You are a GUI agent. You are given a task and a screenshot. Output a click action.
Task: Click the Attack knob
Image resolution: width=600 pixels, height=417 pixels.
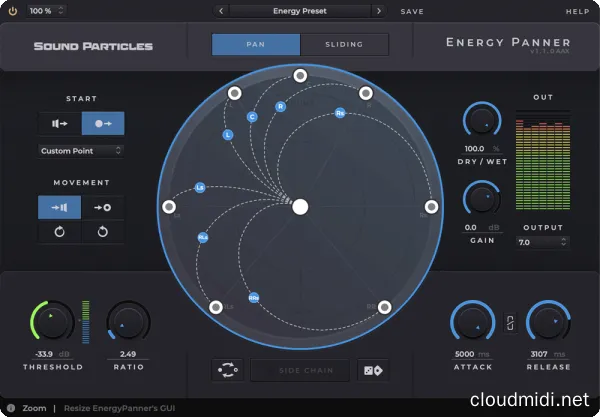(473, 321)
